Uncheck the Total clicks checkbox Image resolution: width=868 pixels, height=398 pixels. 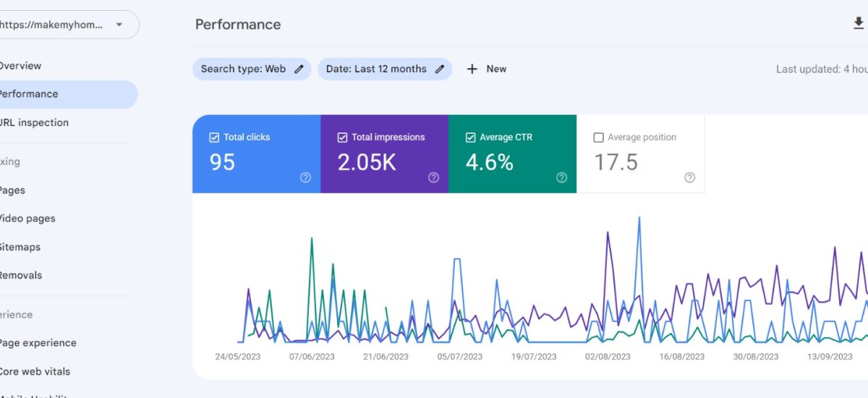[214, 137]
